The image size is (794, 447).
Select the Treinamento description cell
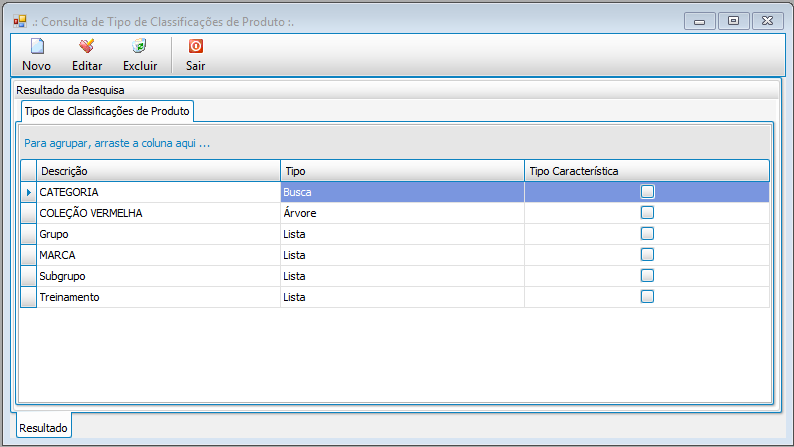coord(158,297)
